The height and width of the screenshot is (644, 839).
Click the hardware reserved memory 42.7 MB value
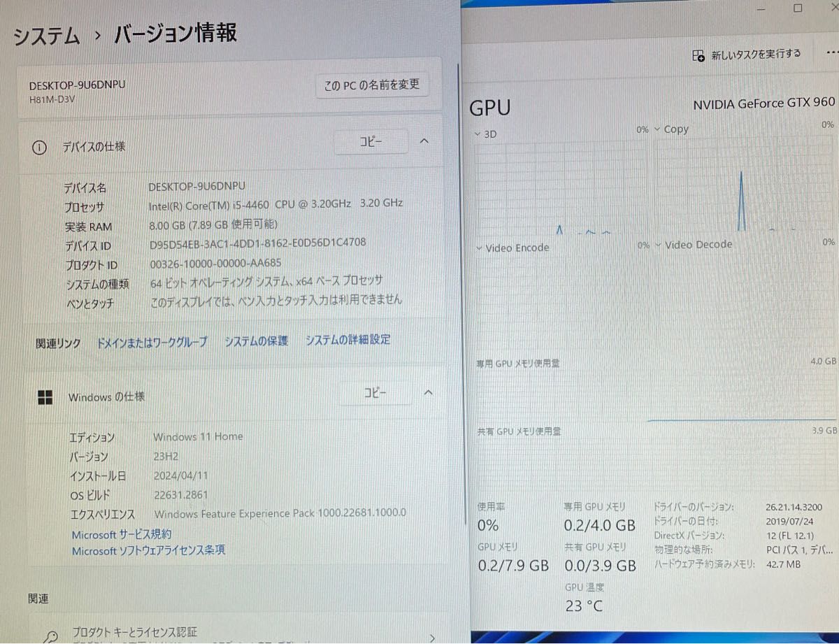click(x=783, y=564)
